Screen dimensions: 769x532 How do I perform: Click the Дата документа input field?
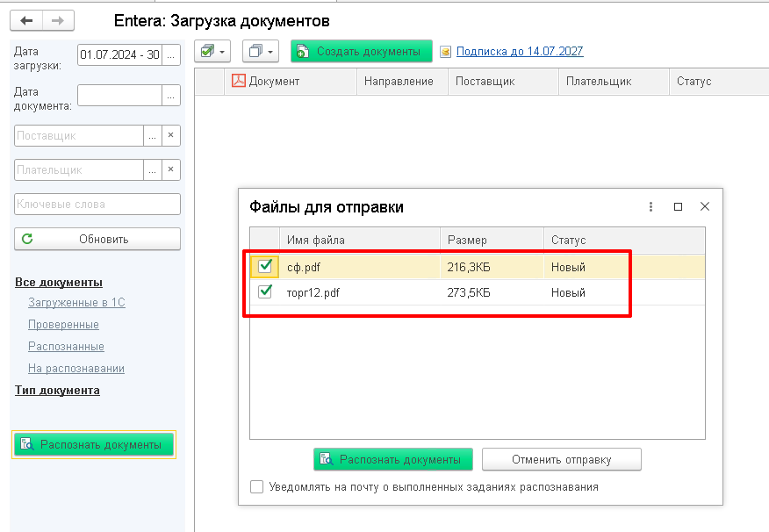coord(119,95)
